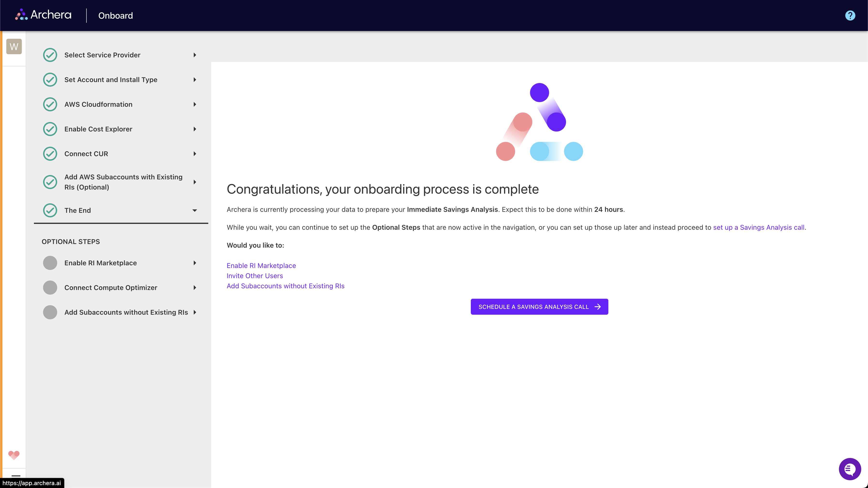Open the chat bubble in bottom-right corner
868x488 pixels.
point(850,469)
